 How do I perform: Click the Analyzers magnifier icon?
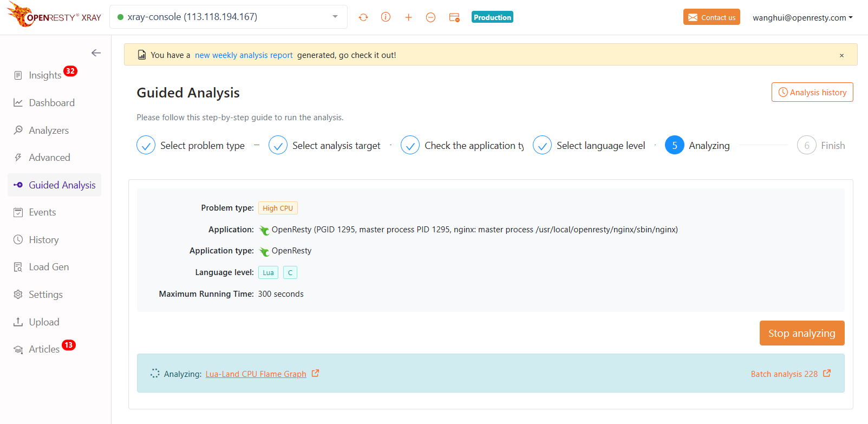tap(18, 130)
